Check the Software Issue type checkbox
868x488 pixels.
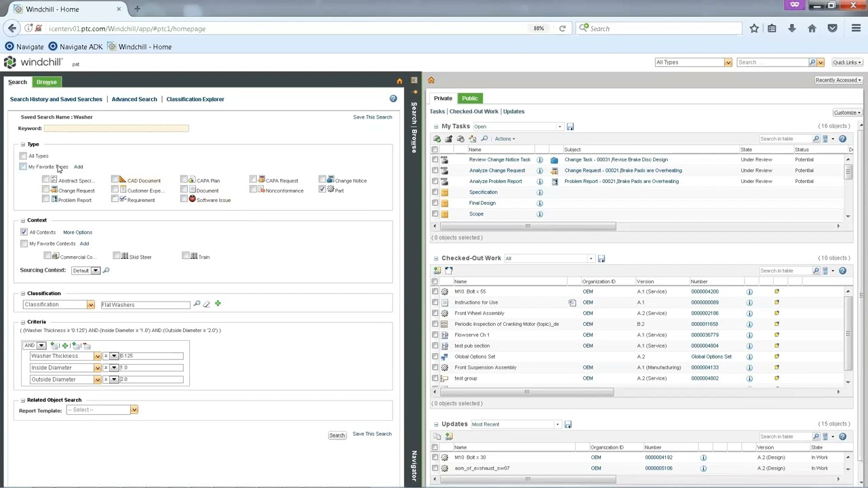point(184,200)
